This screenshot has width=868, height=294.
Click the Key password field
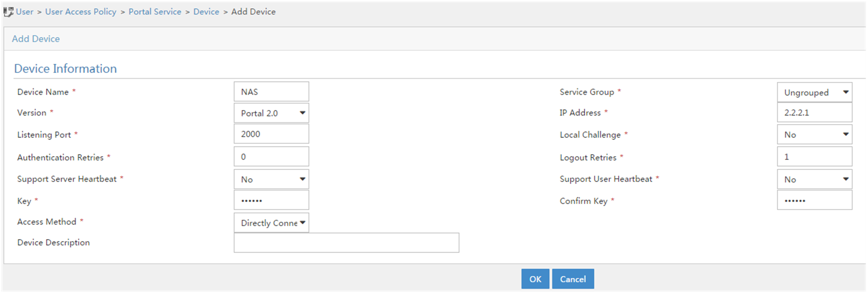pos(271,200)
